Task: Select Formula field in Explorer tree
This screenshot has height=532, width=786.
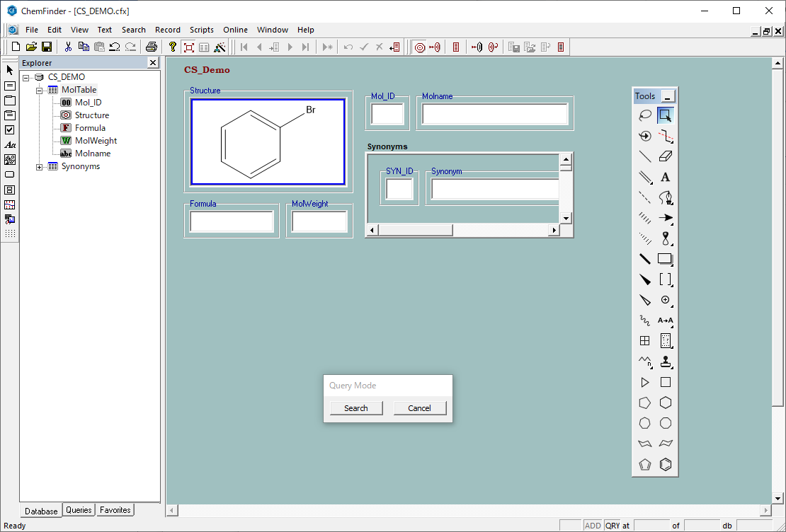Action: [90, 128]
